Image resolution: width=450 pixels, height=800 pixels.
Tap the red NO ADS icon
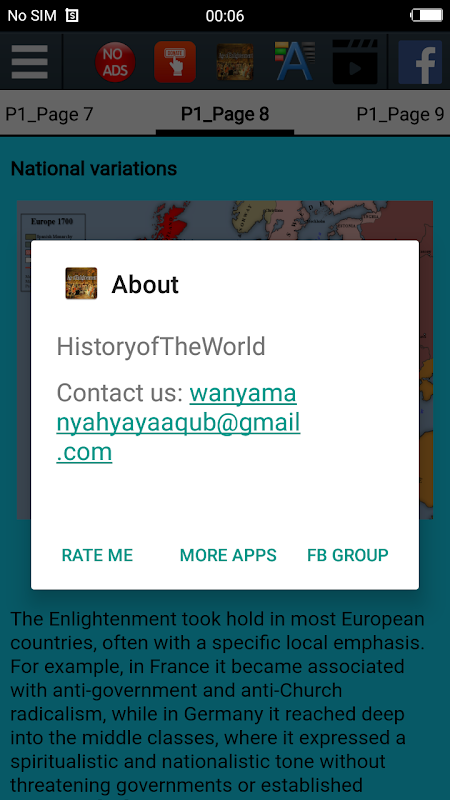point(115,62)
